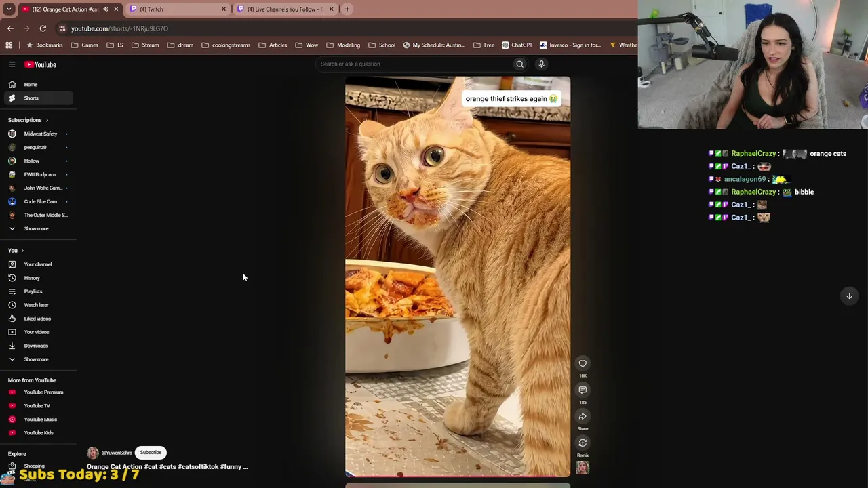868x488 pixels.
Task: Open YouTube Kids from the sidebar
Action: tap(37, 433)
